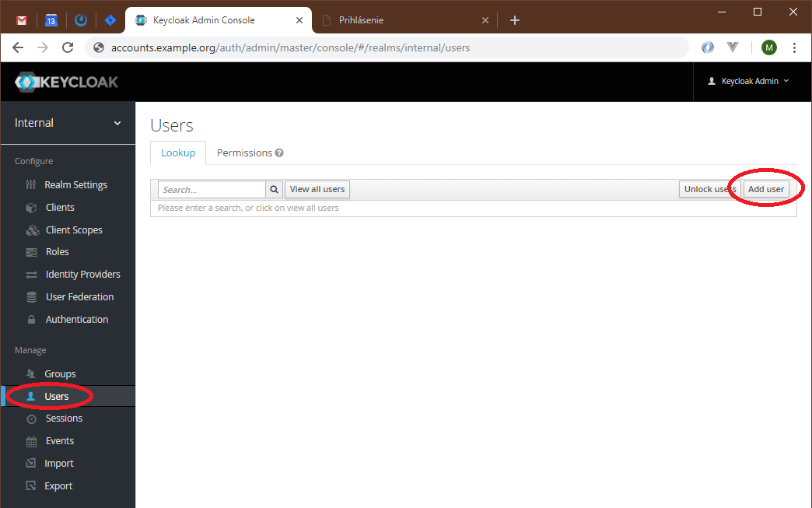Click the Sessions clock icon

pyautogui.click(x=31, y=419)
